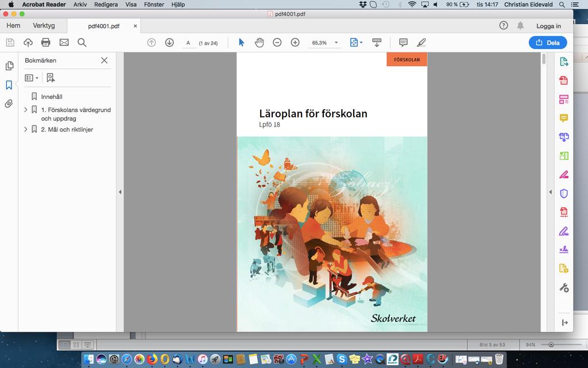
Task: Upload the file to cloud storage
Action: [x=28, y=43]
